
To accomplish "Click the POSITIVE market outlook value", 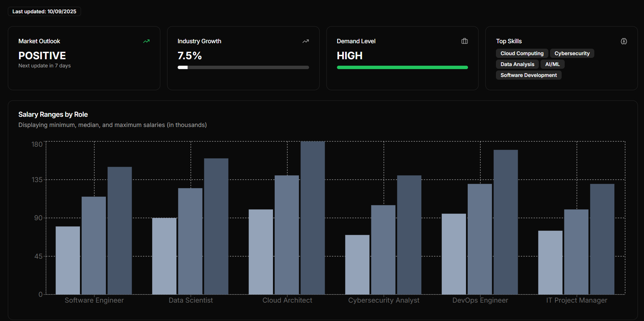I will point(42,55).
